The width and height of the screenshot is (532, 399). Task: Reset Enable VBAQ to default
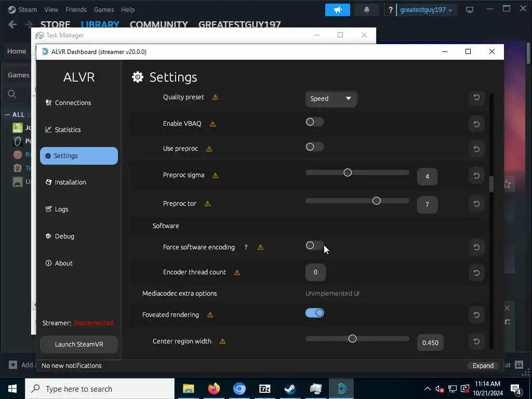[476, 124]
